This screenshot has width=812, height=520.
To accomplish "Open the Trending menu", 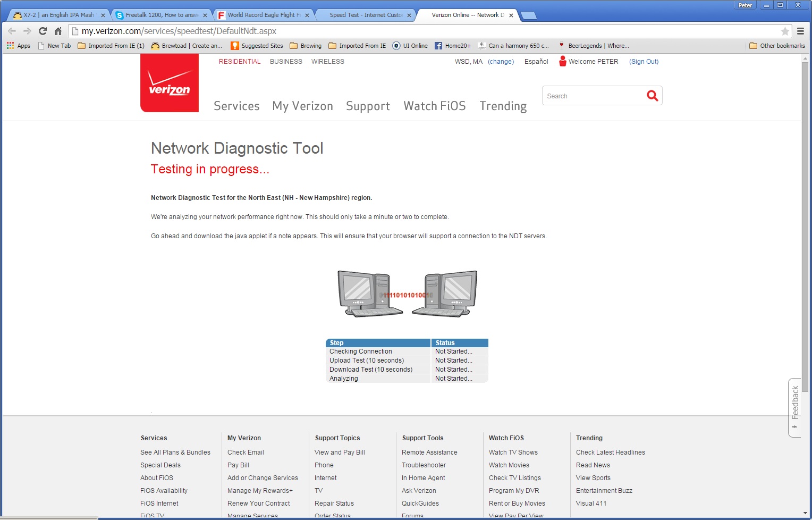I will (x=503, y=106).
